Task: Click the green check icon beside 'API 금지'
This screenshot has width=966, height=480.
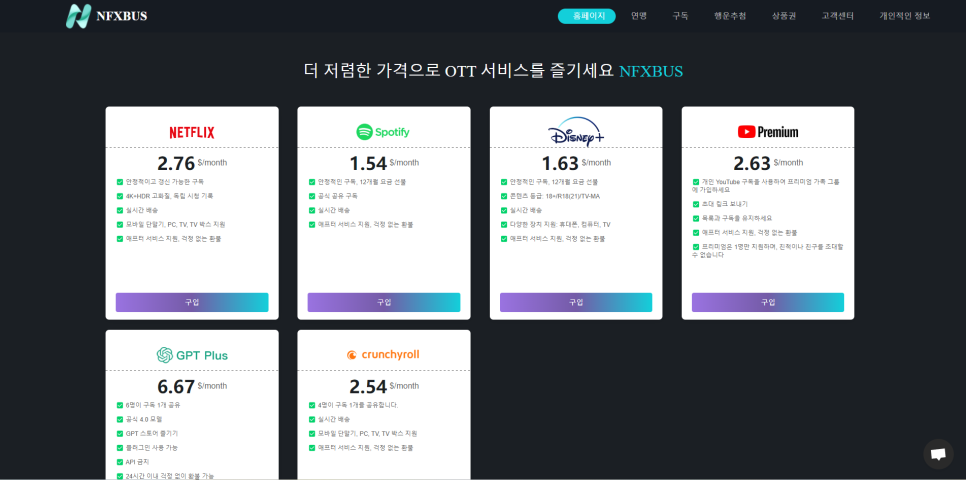Action: [120, 462]
